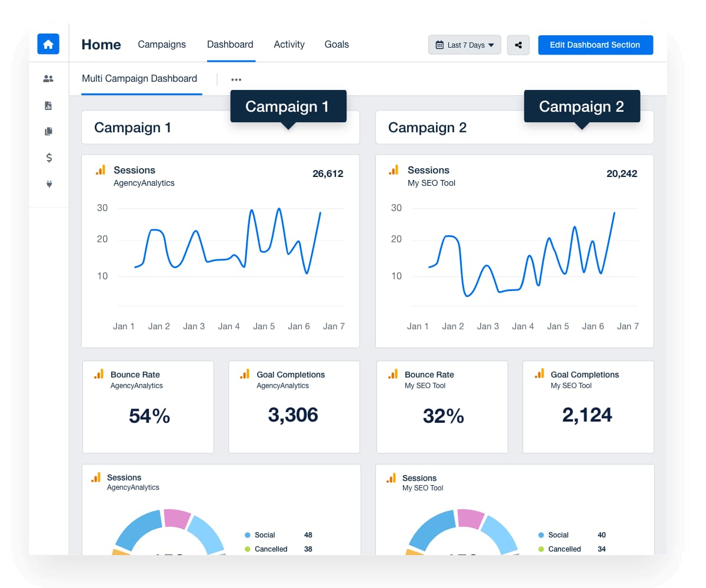The height and width of the screenshot is (588, 706).
Task: Click calendar icon in Last 7 Days
Action: click(439, 45)
